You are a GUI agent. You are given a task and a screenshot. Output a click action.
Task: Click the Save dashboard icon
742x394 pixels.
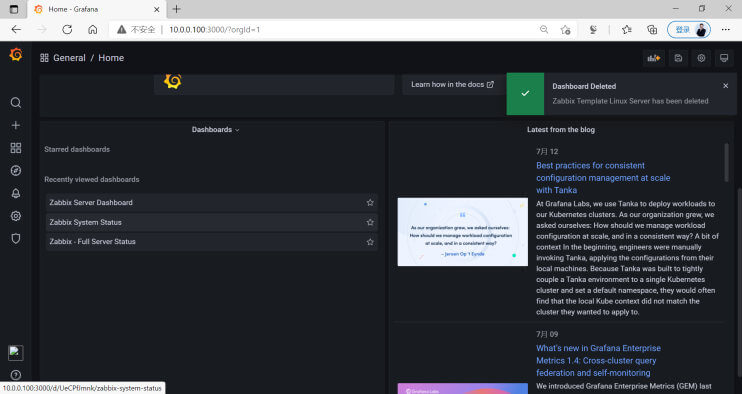[x=678, y=58]
